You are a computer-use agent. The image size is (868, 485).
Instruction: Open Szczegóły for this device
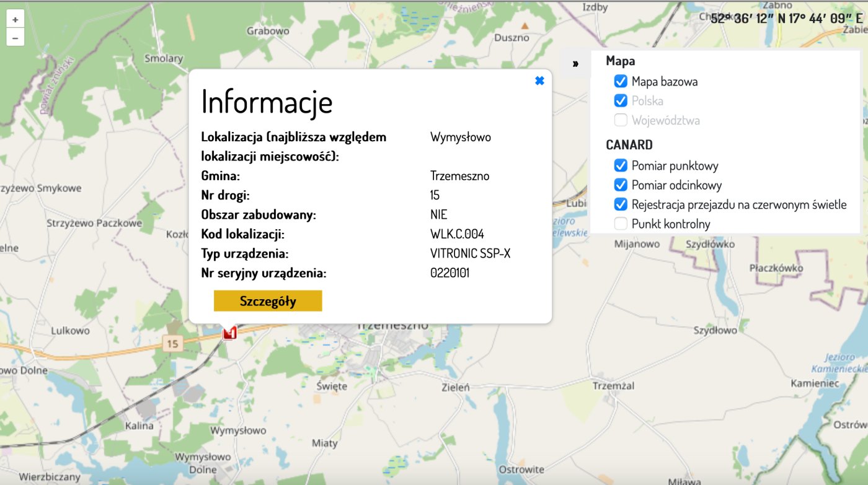tap(268, 301)
